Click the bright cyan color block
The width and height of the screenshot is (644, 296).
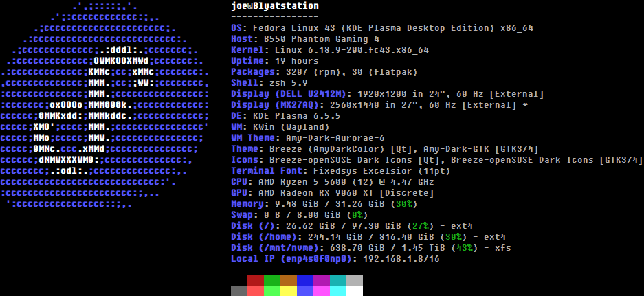pyautogui.click(x=338, y=291)
